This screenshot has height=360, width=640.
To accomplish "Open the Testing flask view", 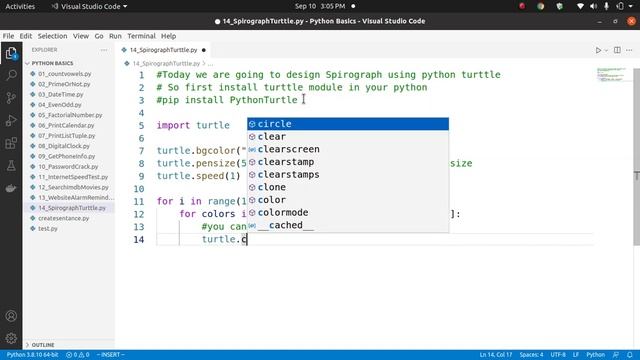I will pos(11,166).
